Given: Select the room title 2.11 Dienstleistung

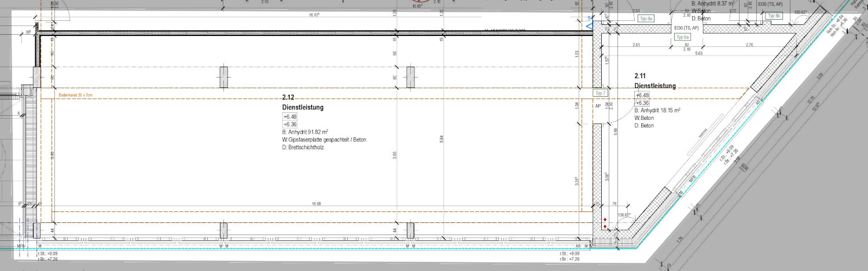Looking at the screenshot, I should tap(655, 81).
